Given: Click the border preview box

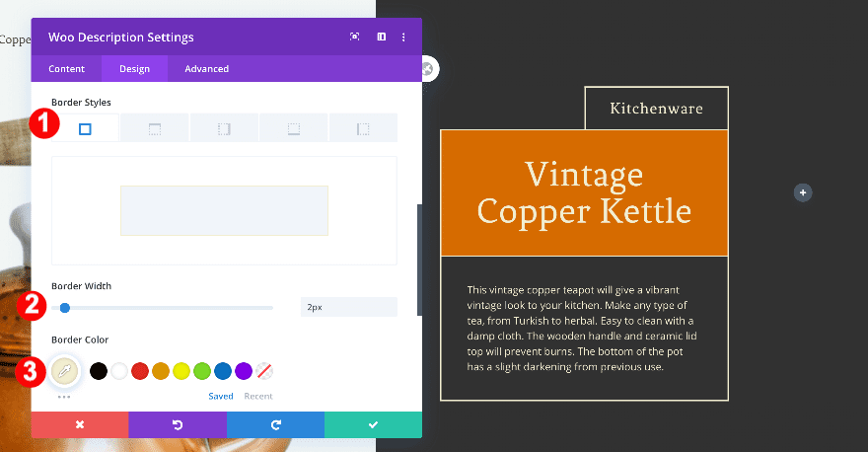Looking at the screenshot, I should coord(224,210).
